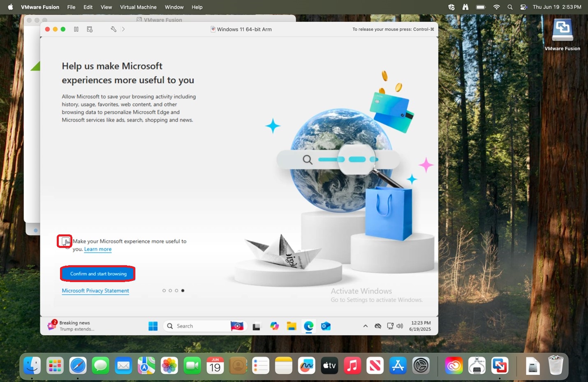Expand the hidden system tray icons chevron
588x382 pixels.
point(365,326)
